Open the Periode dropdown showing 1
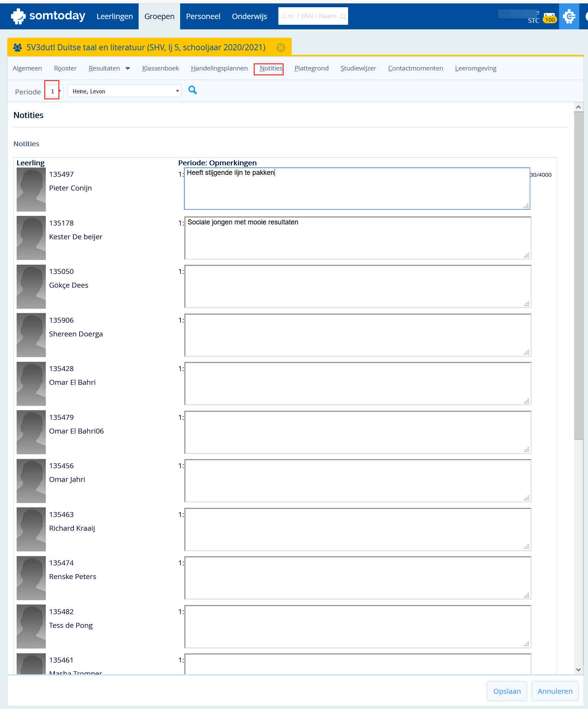Image resolution: width=588 pixels, height=709 pixels. (x=54, y=91)
